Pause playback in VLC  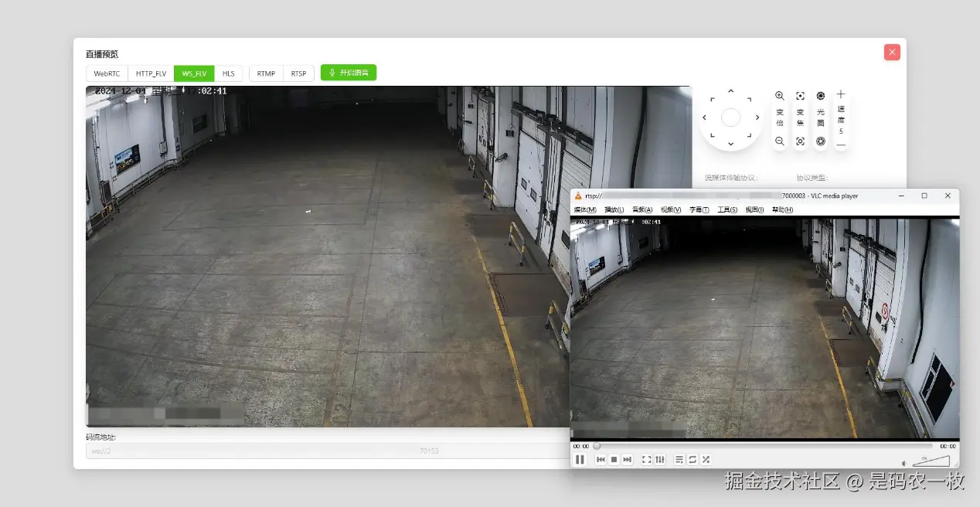(x=580, y=459)
